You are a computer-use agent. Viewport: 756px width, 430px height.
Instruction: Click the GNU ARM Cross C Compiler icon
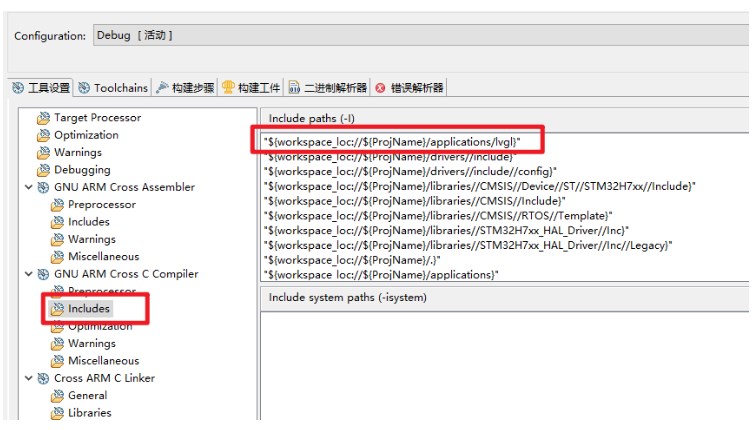(x=43, y=274)
